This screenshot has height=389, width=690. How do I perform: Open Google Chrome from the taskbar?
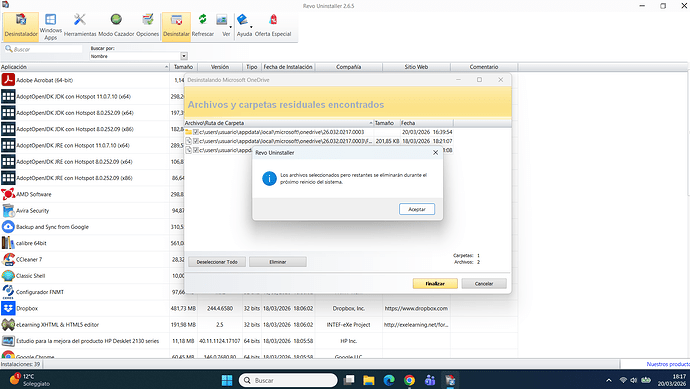(x=409, y=380)
